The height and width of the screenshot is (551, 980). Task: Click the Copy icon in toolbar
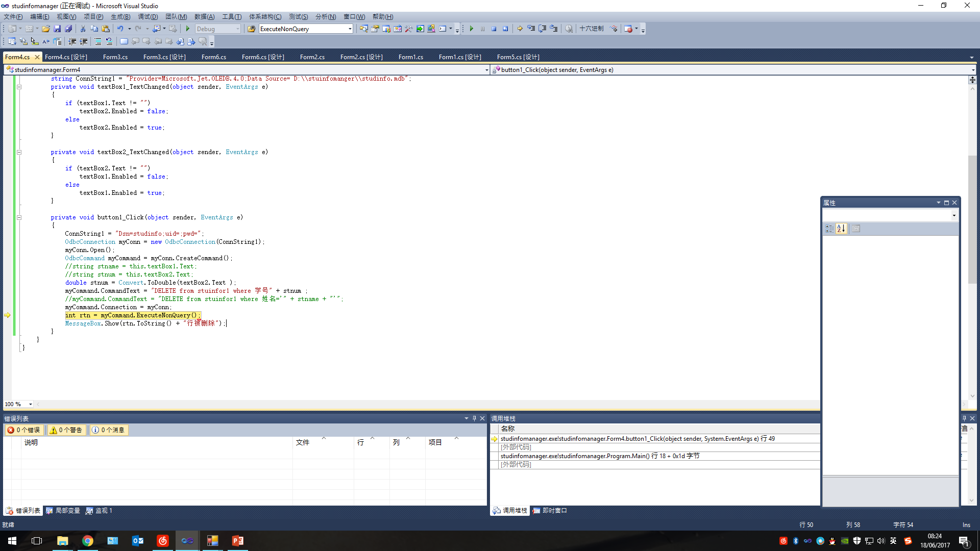94,29
